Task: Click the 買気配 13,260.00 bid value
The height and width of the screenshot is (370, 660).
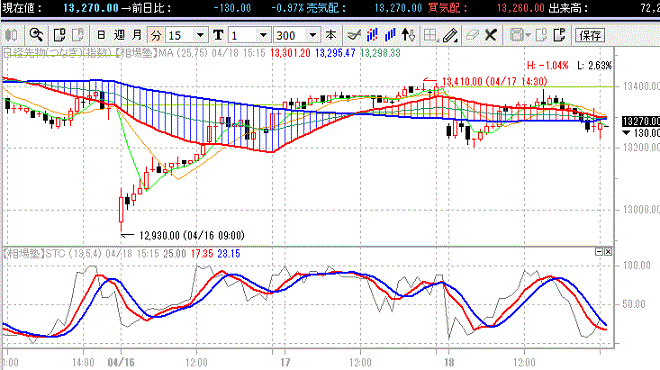Action: point(521,8)
